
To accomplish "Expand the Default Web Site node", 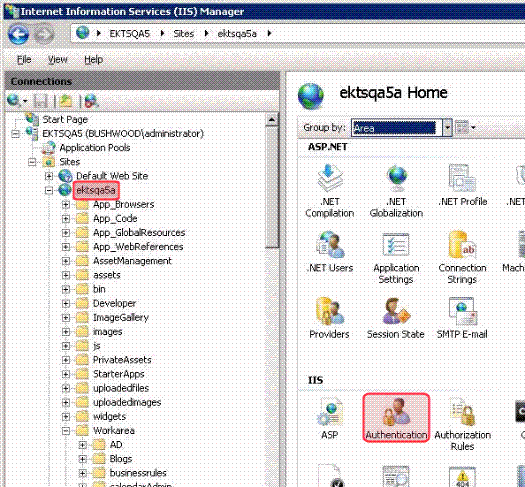I will (49, 176).
